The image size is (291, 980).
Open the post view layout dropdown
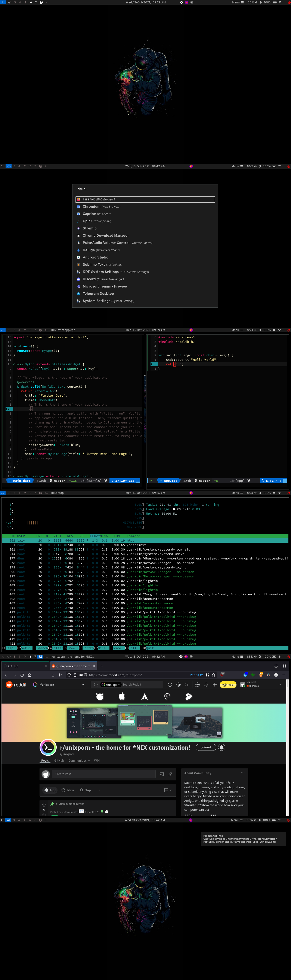(168, 790)
